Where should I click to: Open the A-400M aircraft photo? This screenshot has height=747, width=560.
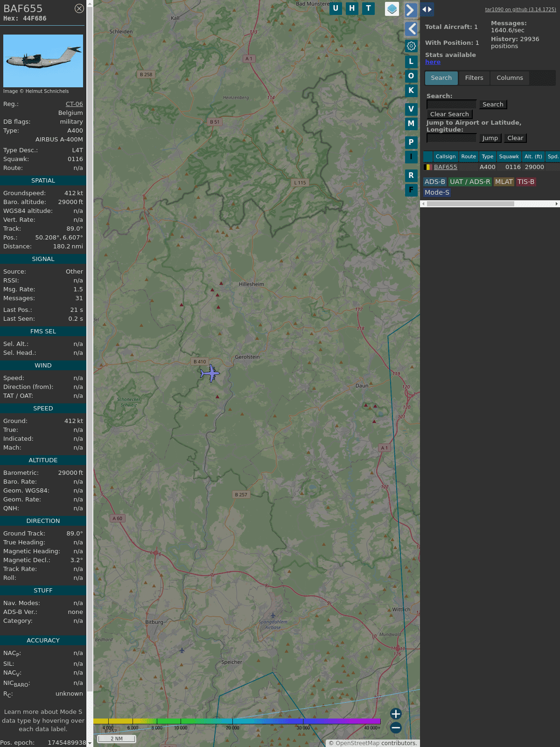(43, 61)
